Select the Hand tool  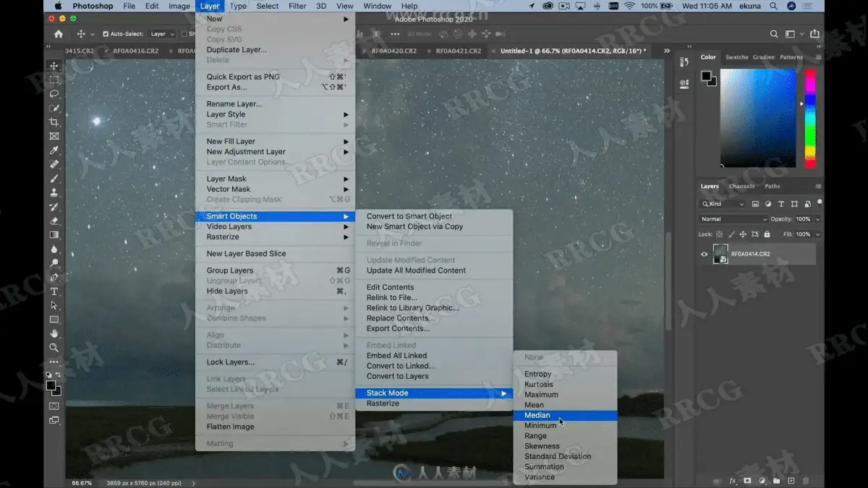click(54, 333)
